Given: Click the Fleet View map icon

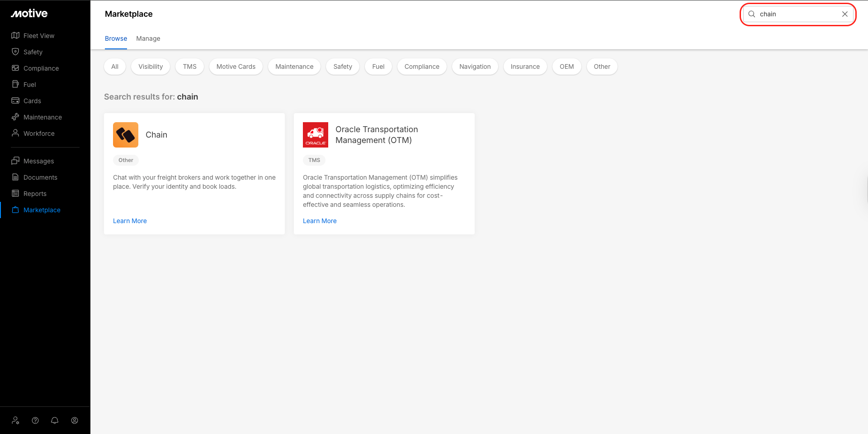Looking at the screenshot, I should 15,35.
